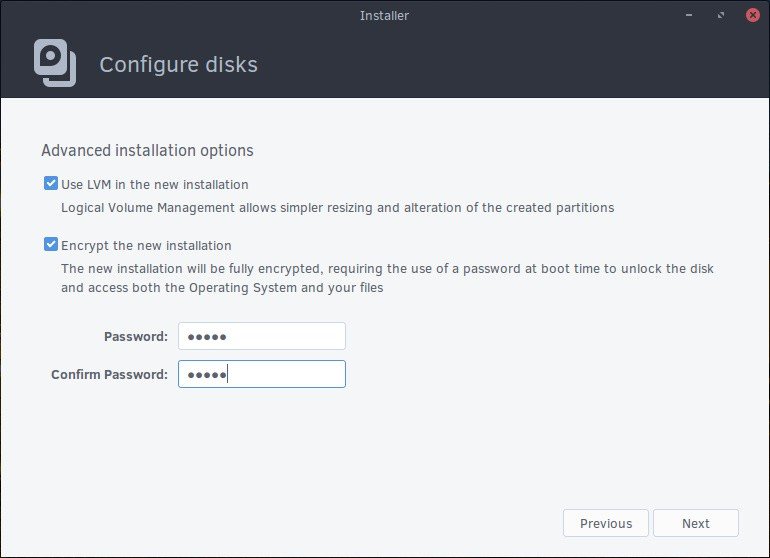Click the 'fully encrypted' description line
The height and width of the screenshot is (558, 770).
click(387, 269)
